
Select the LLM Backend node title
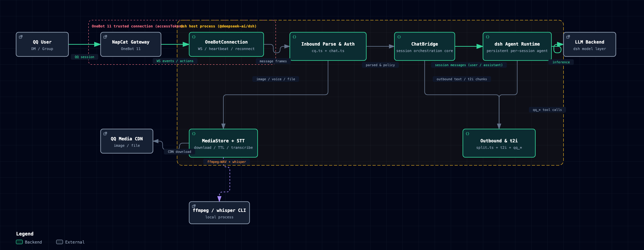[589, 42]
